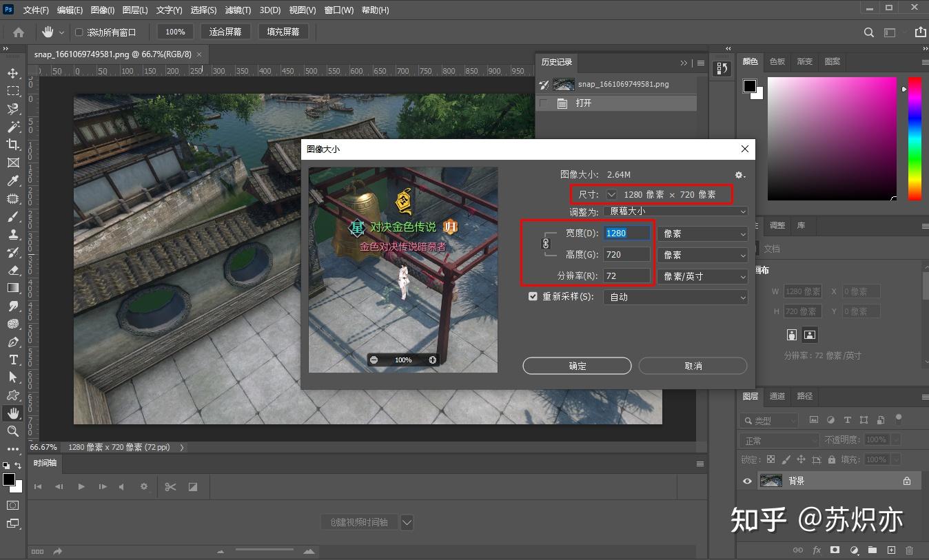Click the layer style fx icon
The width and height of the screenshot is (929, 560).
click(817, 550)
